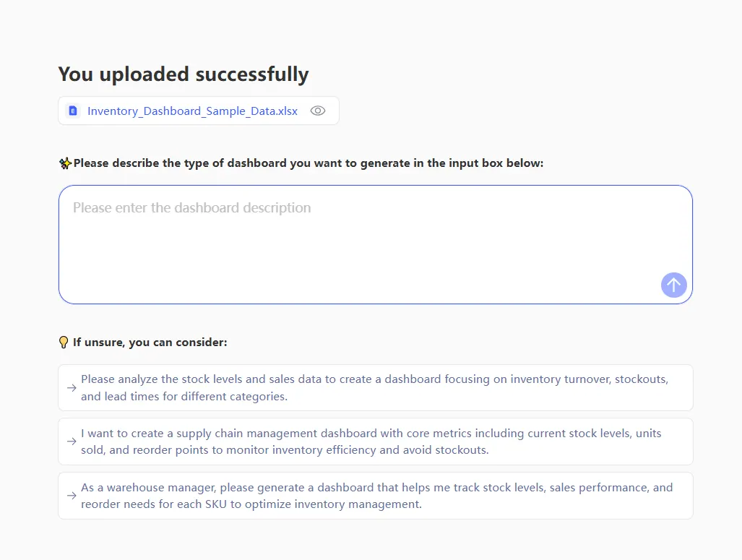Choose the stock levels and sales data suggestion
Screen dimensions: 742x560
coord(383,380)
